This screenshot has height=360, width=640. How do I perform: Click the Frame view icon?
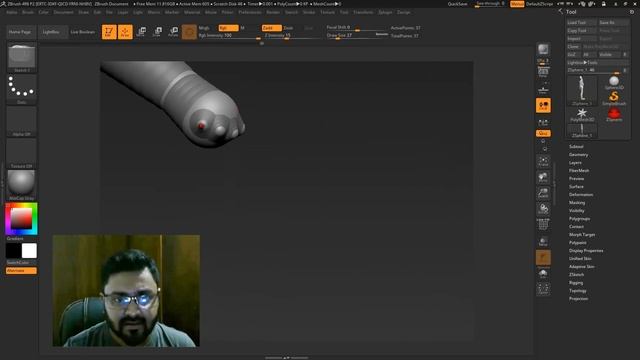pyautogui.click(x=543, y=161)
